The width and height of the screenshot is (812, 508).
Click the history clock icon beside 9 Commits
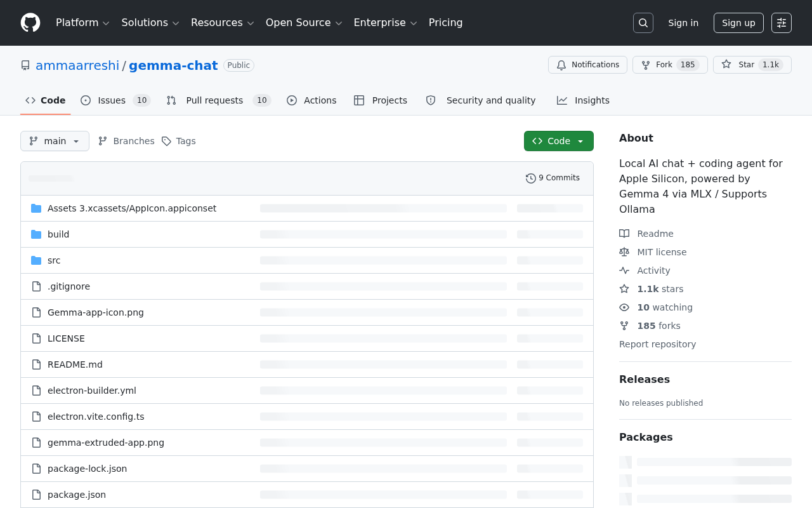click(531, 178)
